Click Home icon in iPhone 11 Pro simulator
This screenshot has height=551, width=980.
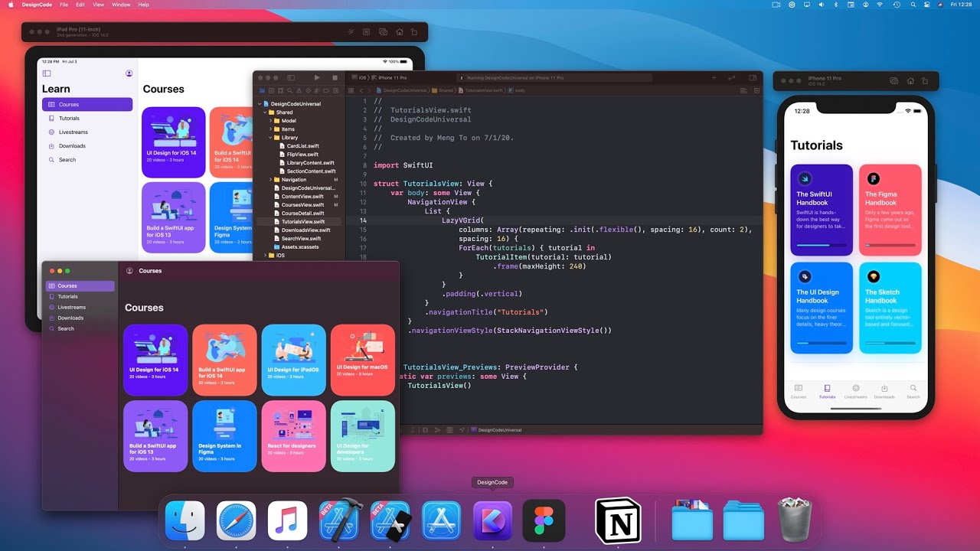(x=910, y=80)
